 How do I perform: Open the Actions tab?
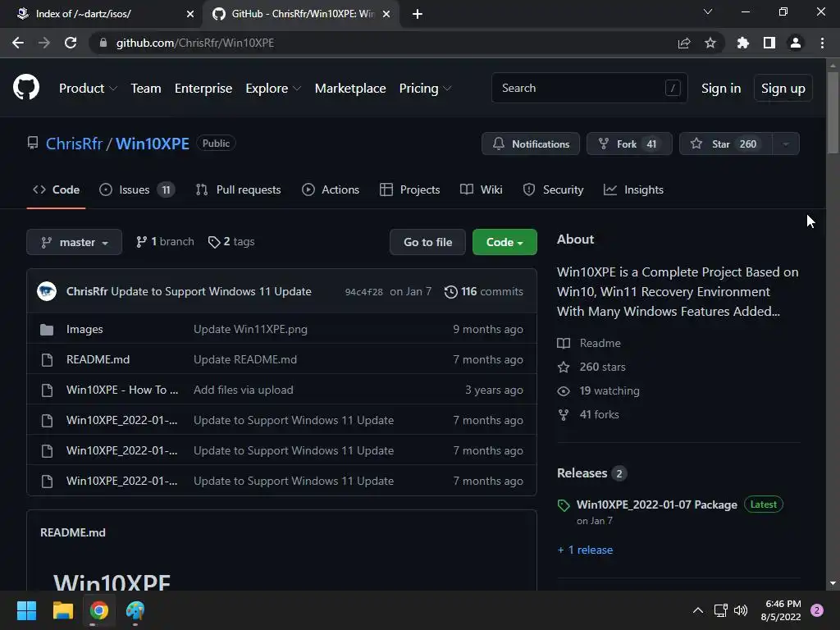pos(331,189)
